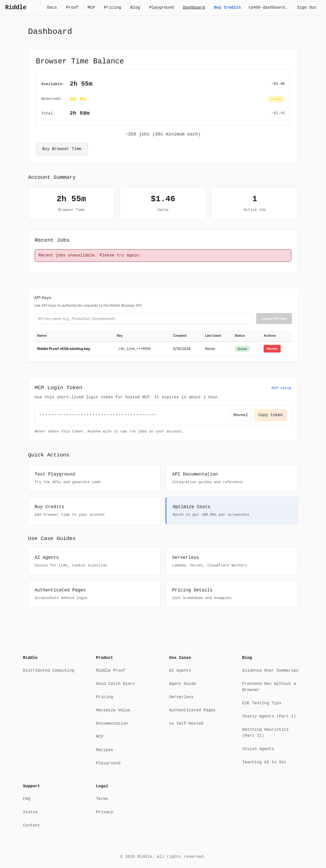Click the '1 active' reserved badge
This screenshot has height=868, width=326.
coord(276,99)
